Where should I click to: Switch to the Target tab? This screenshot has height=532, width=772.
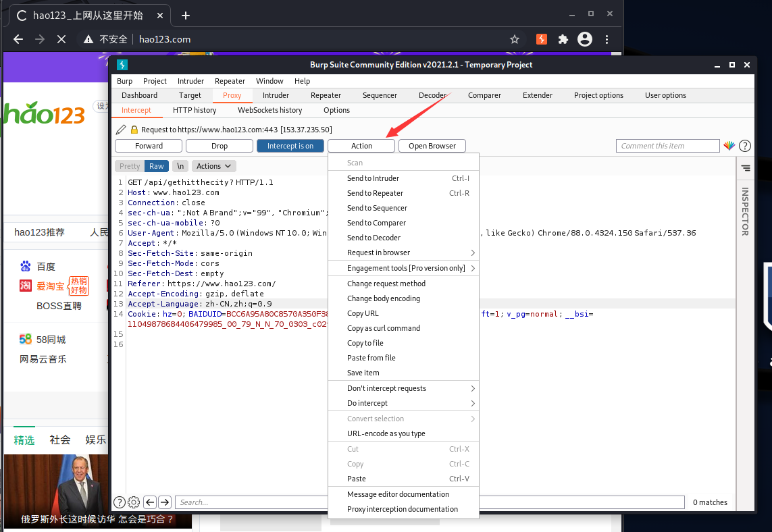pos(190,95)
